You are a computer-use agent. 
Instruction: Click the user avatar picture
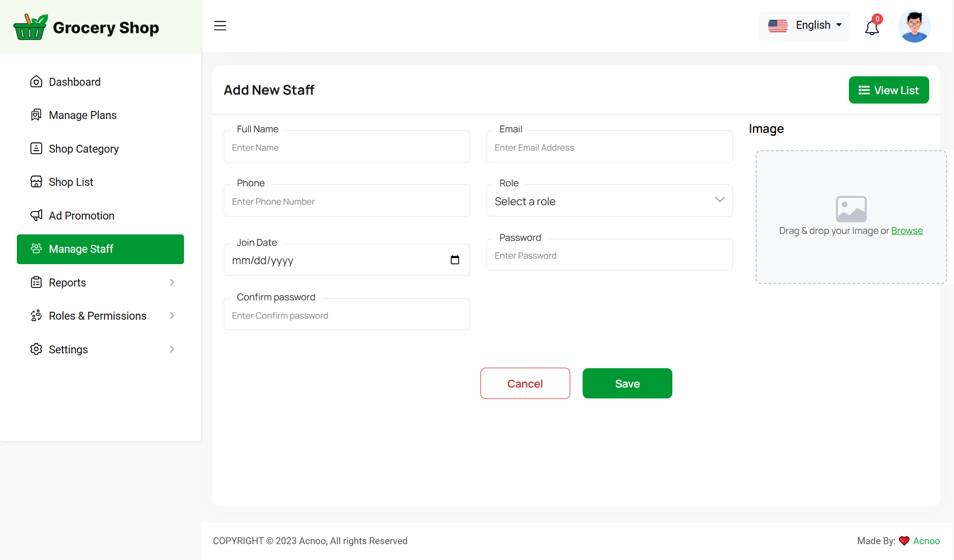pos(914,27)
